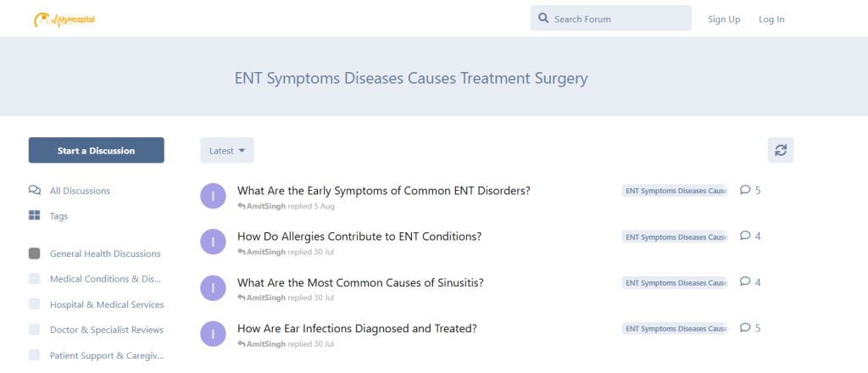
Task: Click the MyHospital logo
Action: click(64, 19)
